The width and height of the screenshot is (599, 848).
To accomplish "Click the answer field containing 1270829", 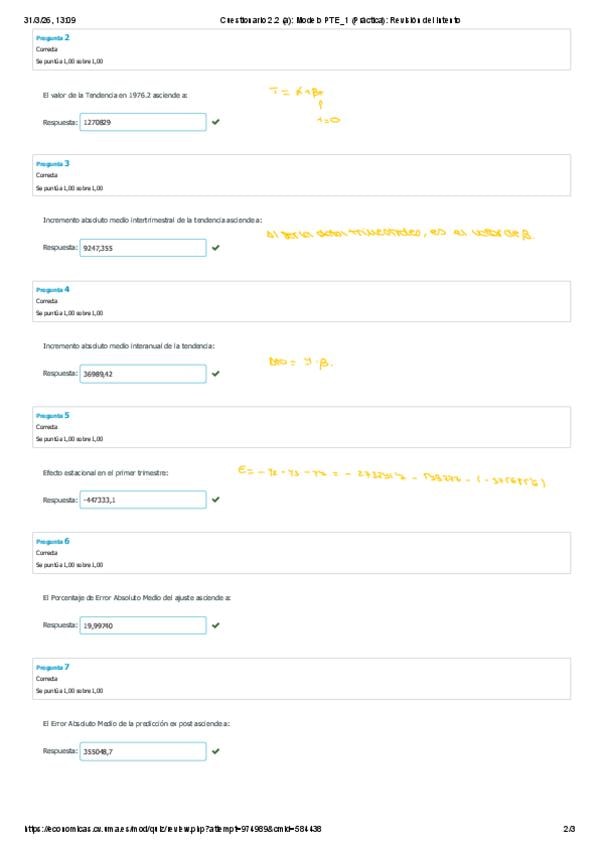I will coord(143,122).
